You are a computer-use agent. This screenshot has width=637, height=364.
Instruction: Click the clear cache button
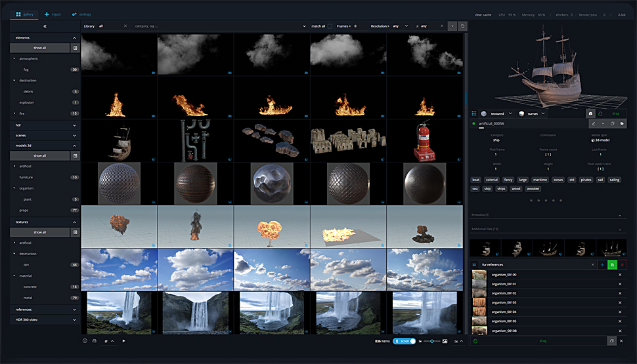tap(483, 14)
